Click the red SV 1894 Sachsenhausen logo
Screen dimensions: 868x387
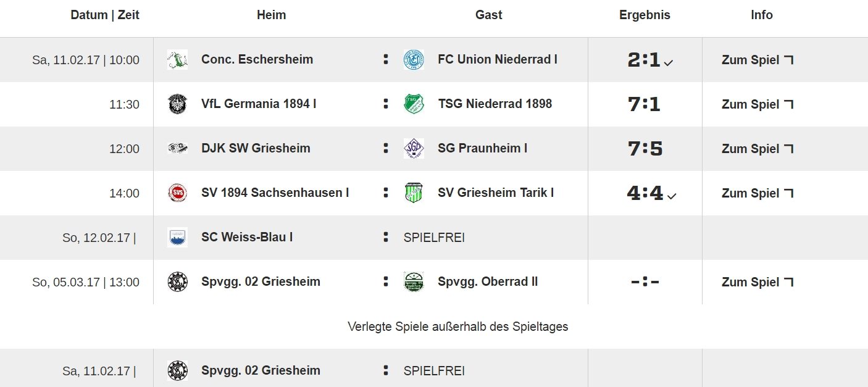point(177,193)
